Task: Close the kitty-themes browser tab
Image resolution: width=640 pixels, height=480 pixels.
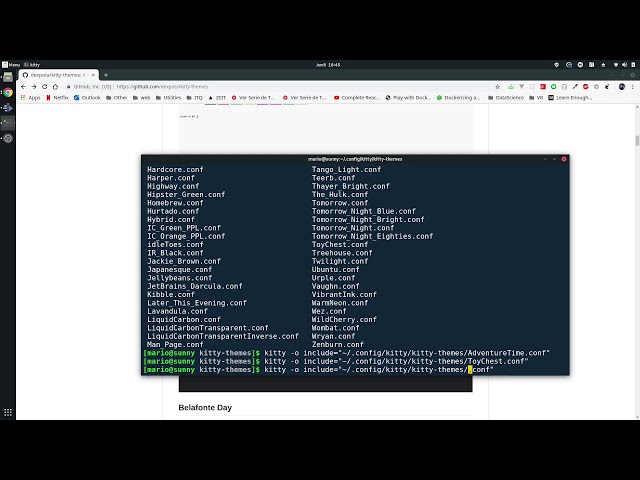Action: 93,75
